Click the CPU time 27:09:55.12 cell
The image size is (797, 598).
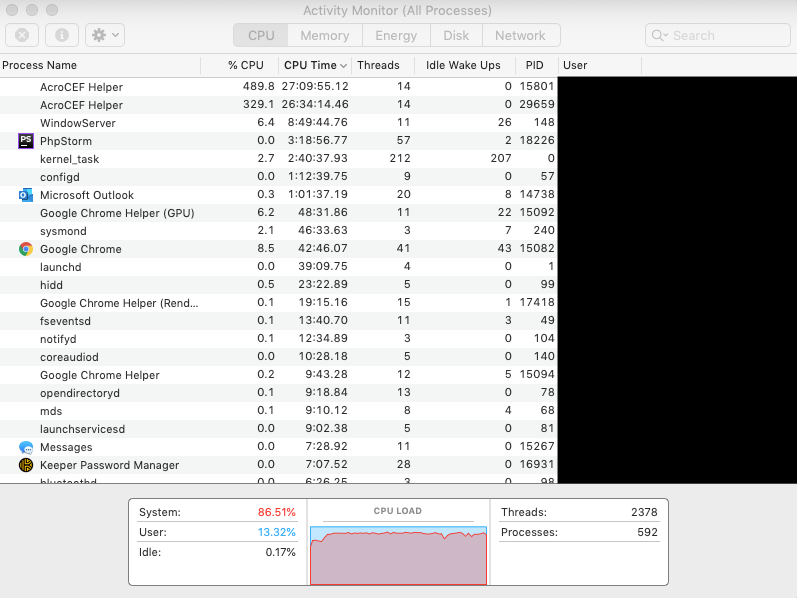pos(315,86)
